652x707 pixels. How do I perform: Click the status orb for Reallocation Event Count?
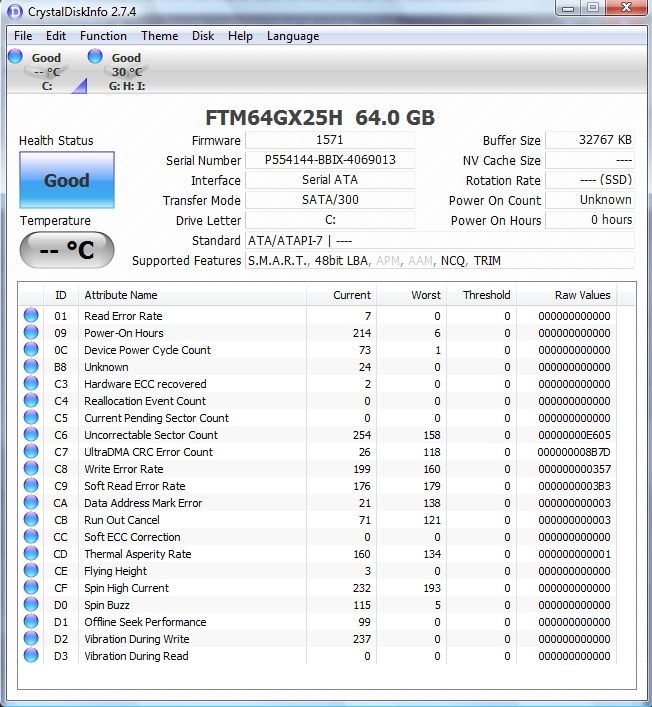tap(31, 400)
